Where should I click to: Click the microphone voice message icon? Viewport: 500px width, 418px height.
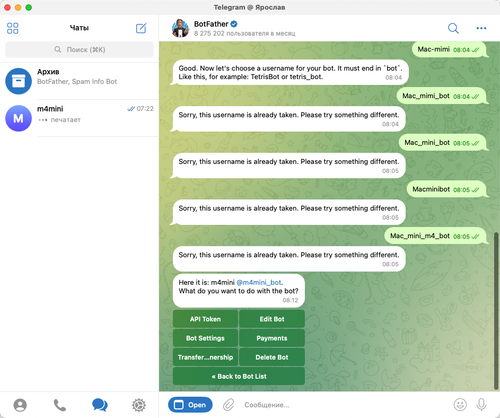tap(481, 405)
